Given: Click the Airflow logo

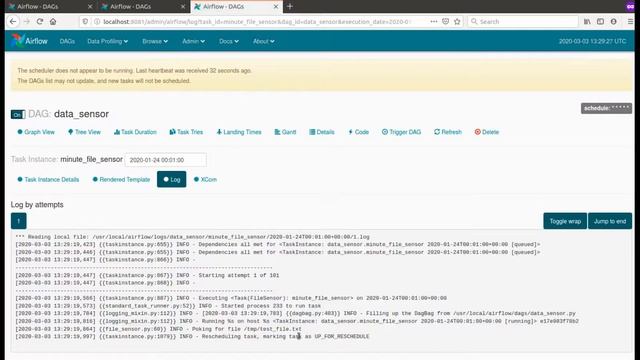Looking at the screenshot, I should pyautogui.click(x=29, y=41).
